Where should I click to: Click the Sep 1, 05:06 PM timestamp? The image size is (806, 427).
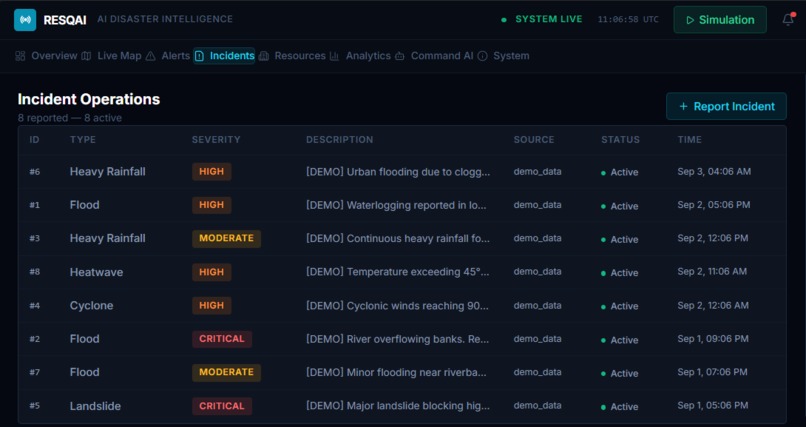click(712, 406)
